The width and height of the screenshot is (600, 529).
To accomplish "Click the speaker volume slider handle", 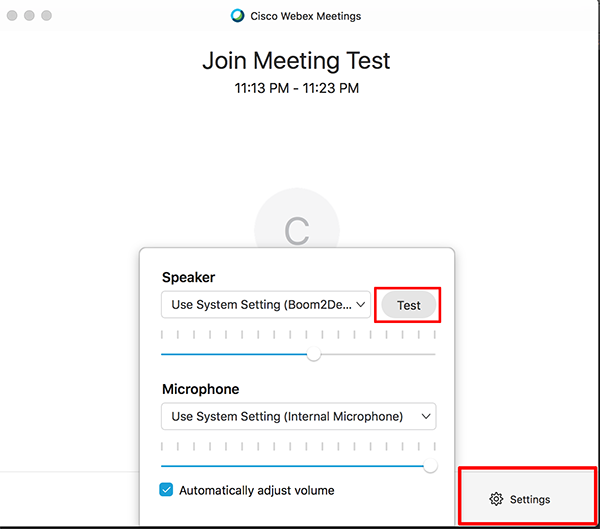I will 314,354.
